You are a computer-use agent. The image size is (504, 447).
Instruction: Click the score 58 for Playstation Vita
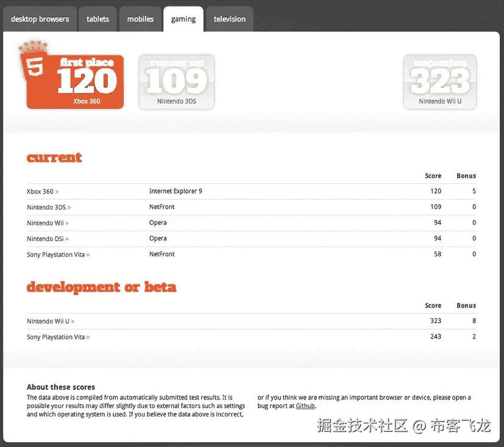(438, 254)
